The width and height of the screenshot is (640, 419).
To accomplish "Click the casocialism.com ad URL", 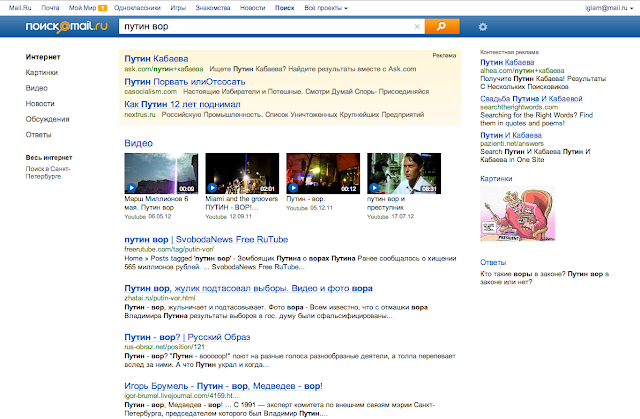I will click(150, 92).
